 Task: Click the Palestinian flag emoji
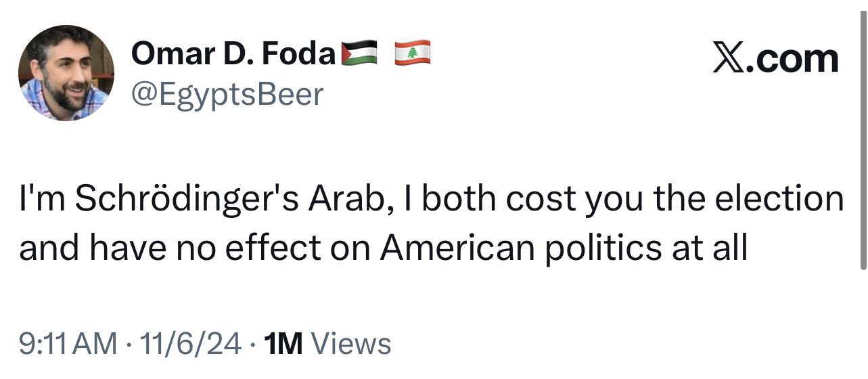point(359,53)
